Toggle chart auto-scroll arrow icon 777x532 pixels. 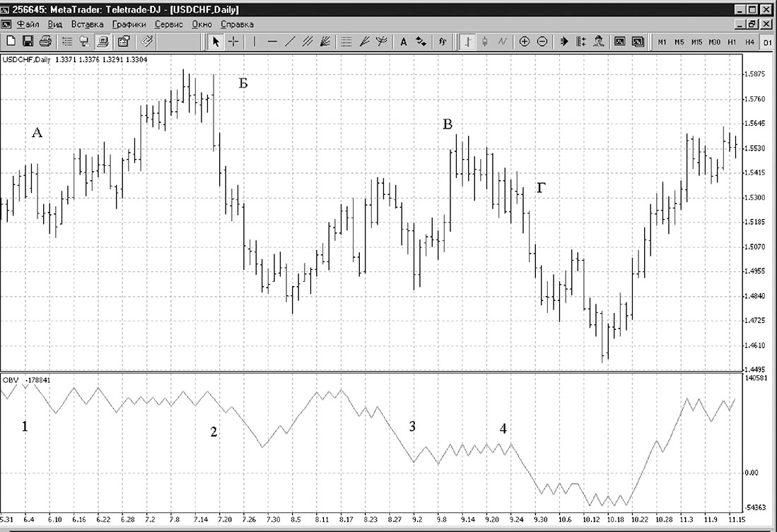tap(564, 42)
